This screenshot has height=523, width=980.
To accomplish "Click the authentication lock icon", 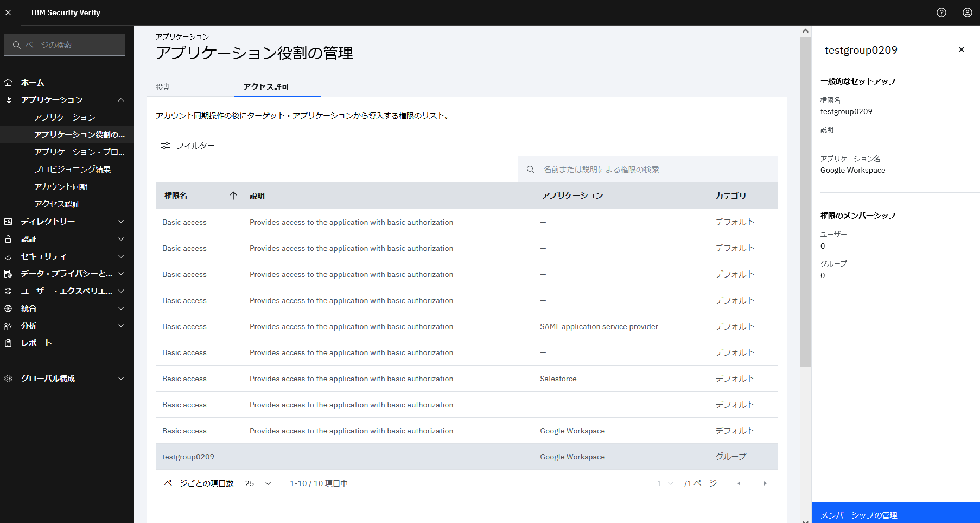I will point(8,239).
